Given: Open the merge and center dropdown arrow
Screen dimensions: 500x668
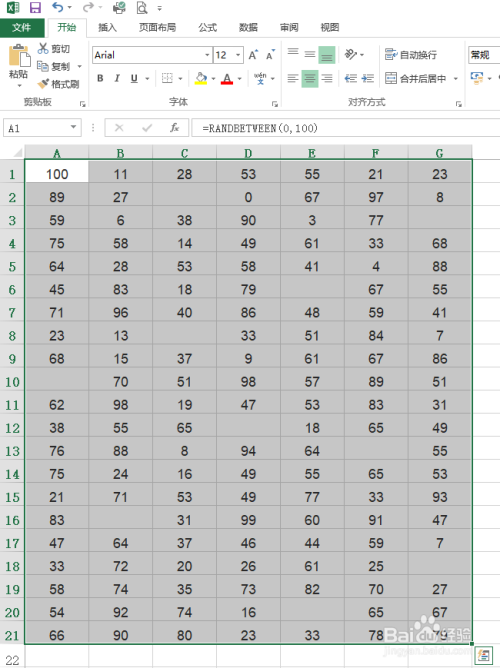Looking at the screenshot, I should pos(455,78).
